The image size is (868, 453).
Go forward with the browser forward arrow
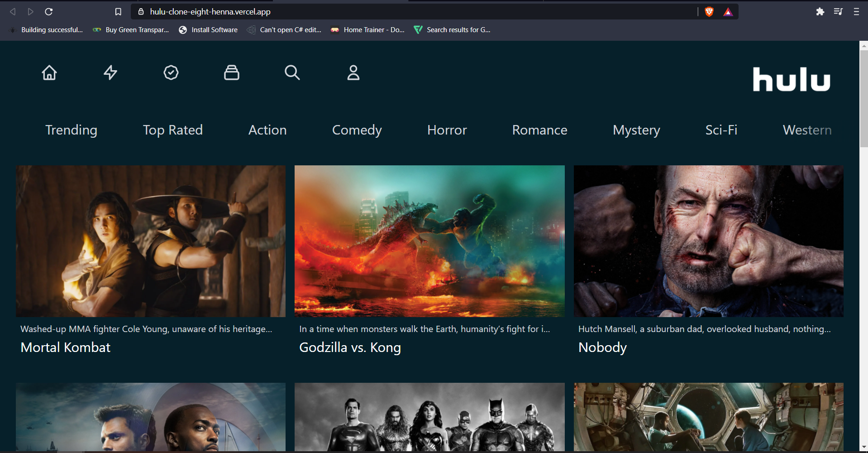[x=30, y=12]
